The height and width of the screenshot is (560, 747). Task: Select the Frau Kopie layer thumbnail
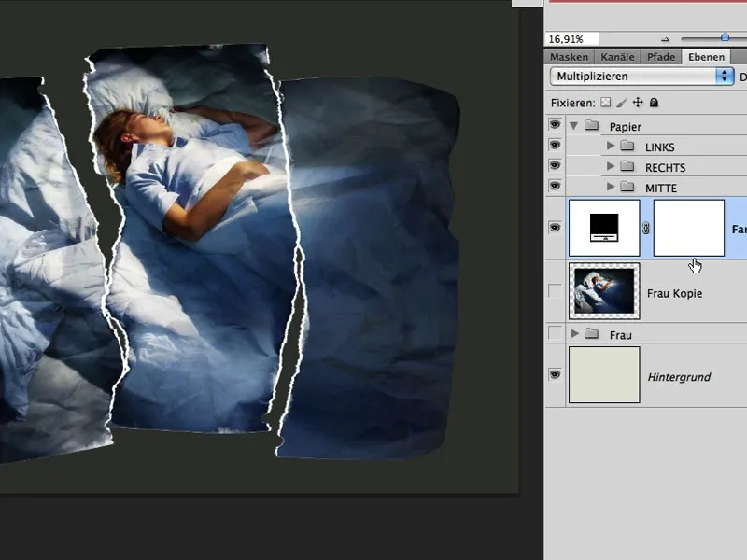(x=604, y=291)
